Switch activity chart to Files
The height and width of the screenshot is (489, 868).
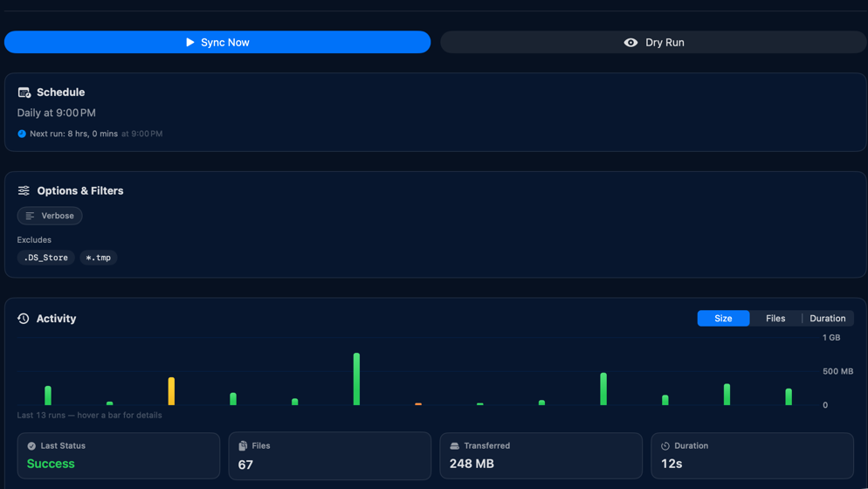pos(775,319)
